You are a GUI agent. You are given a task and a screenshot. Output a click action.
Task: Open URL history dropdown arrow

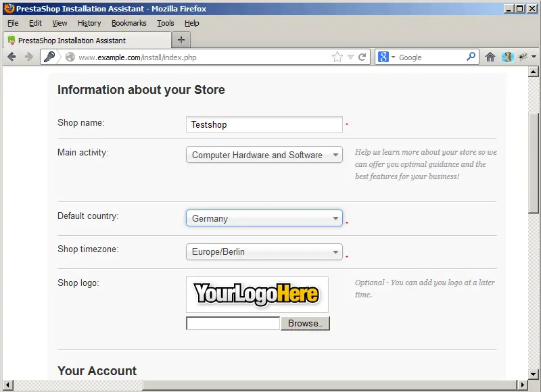pyautogui.click(x=350, y=57)
